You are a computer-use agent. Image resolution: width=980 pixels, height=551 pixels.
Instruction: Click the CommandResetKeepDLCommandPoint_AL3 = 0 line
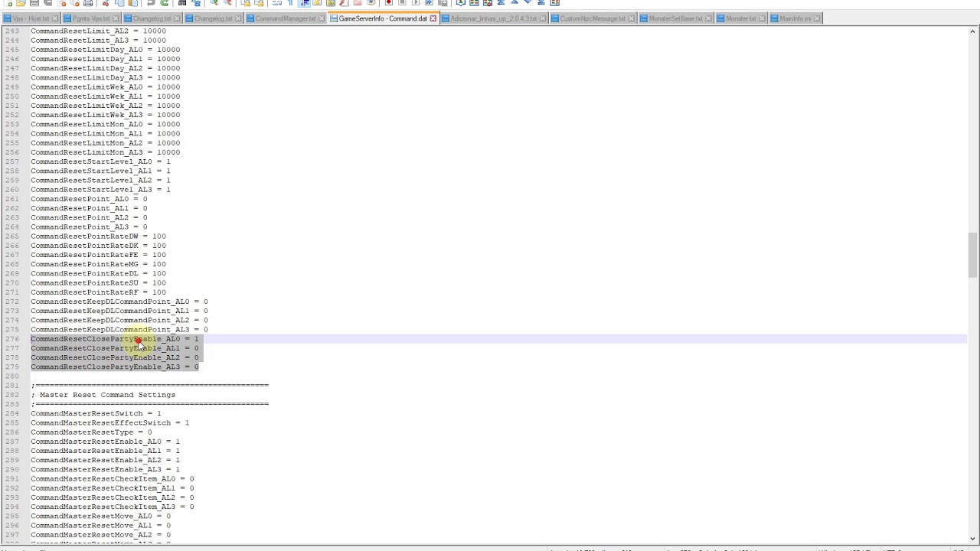point(119,330)
